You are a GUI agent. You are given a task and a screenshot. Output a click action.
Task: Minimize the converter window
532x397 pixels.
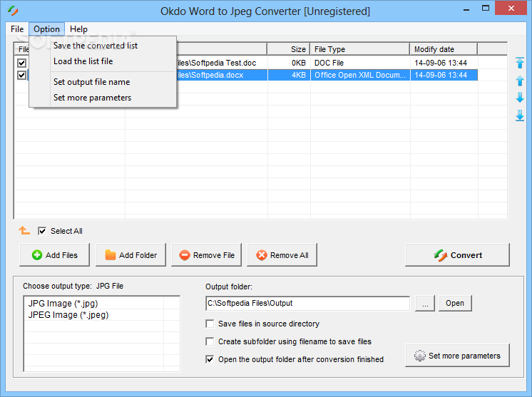[466, 9]
